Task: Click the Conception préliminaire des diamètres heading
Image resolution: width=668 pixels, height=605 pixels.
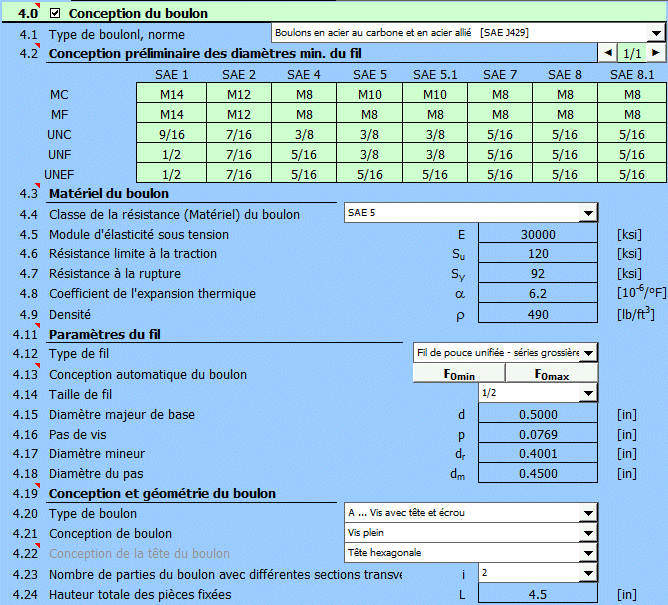Action: coord(205,53)
